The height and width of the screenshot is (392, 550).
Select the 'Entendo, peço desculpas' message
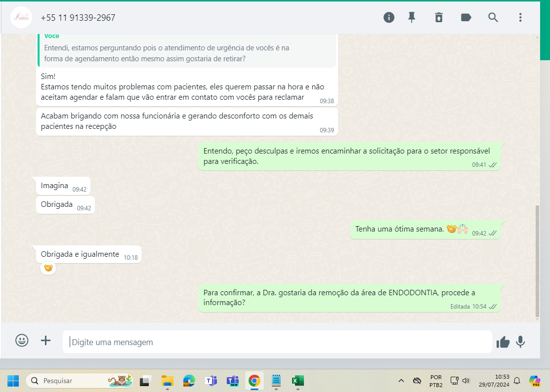349,156
